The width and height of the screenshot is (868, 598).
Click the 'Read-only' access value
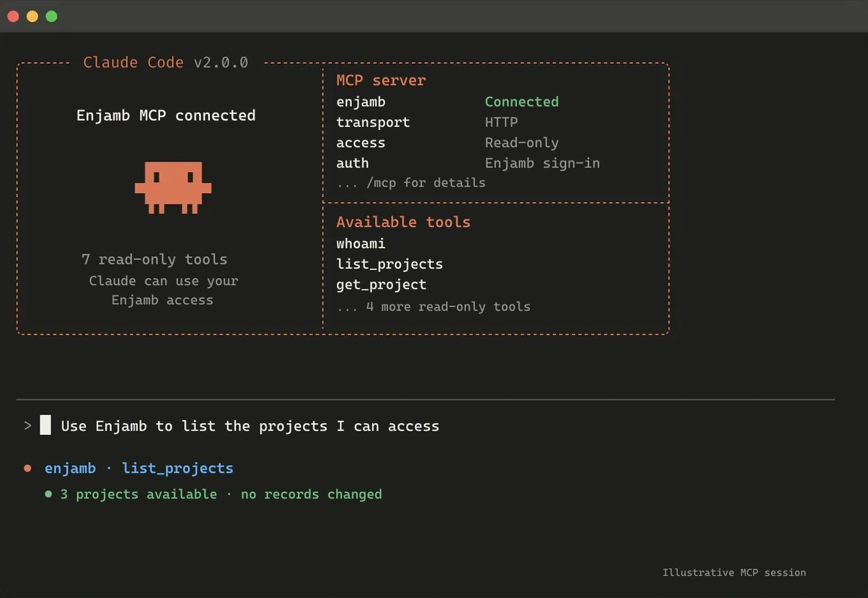(522, 143)
